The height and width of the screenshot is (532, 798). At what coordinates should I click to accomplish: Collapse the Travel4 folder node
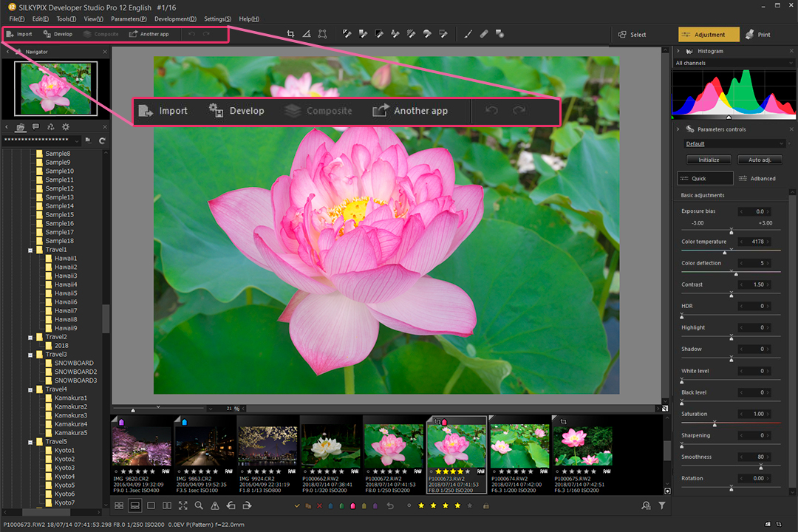tap(30, 389)
